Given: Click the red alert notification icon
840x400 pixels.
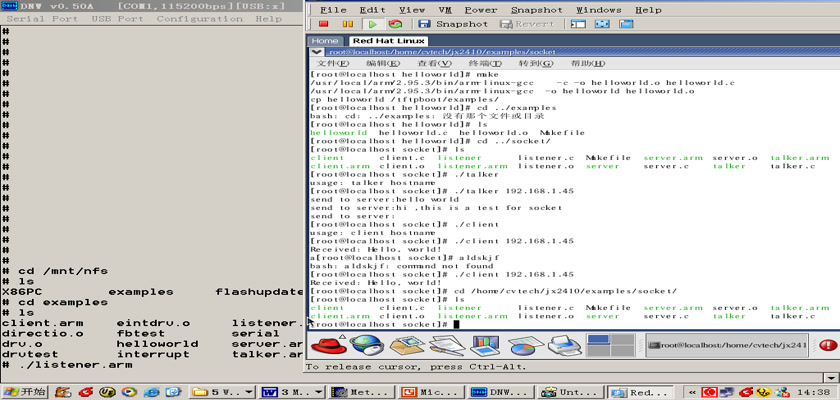Looking at the screenshot, I should pos(827,345).
